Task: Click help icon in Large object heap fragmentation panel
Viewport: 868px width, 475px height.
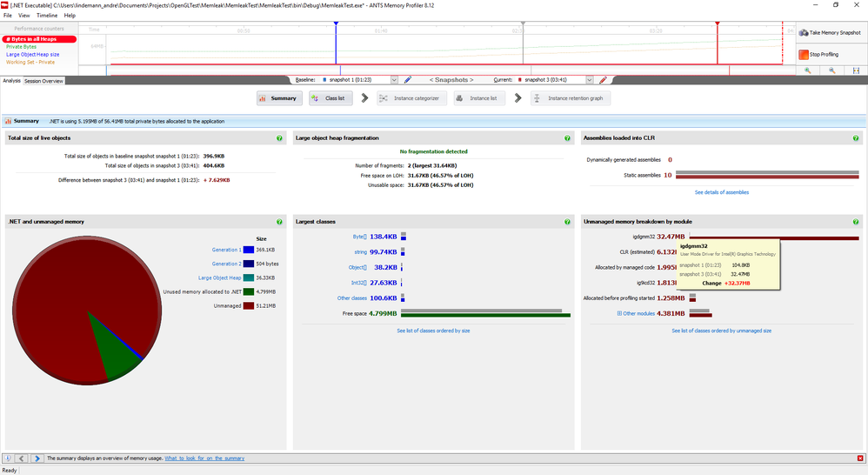Action: [567, 138]
